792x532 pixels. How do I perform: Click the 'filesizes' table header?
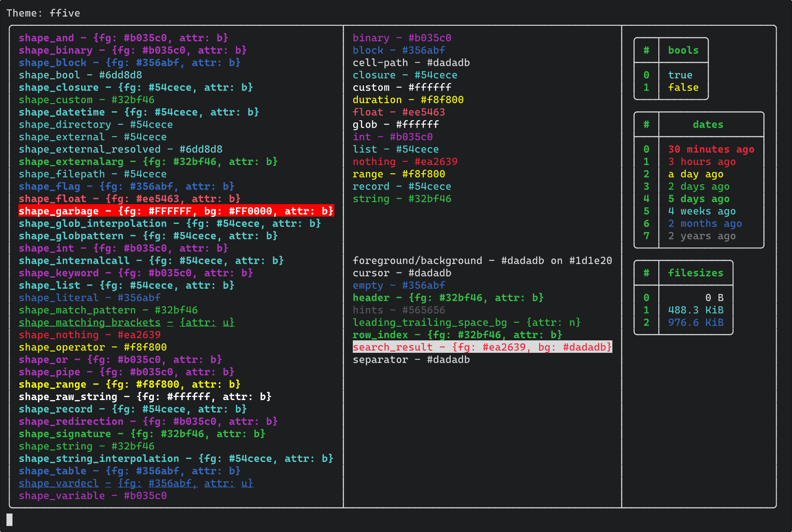coord(696,273)
